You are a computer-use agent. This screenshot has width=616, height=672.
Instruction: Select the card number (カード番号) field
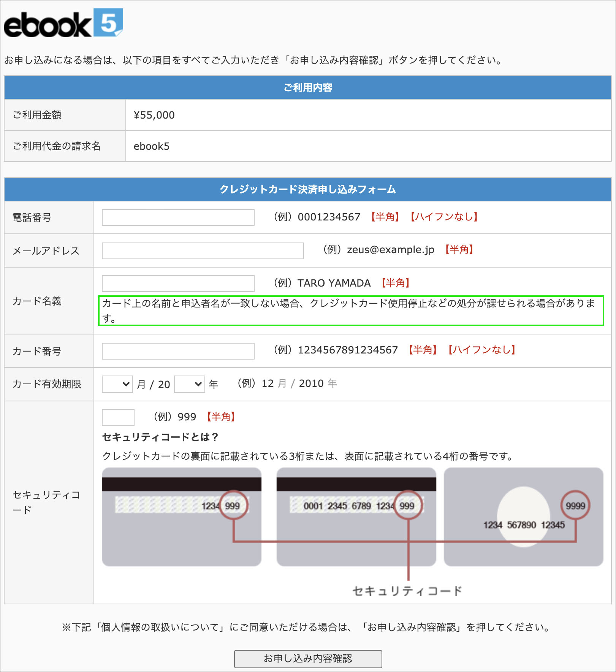pyautogui.click(x=178, y=351)
